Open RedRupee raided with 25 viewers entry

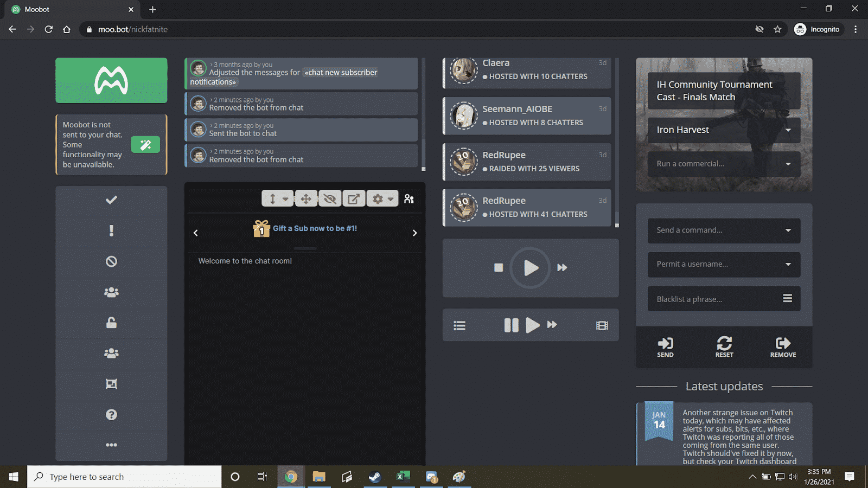click(x=527, y=162)
